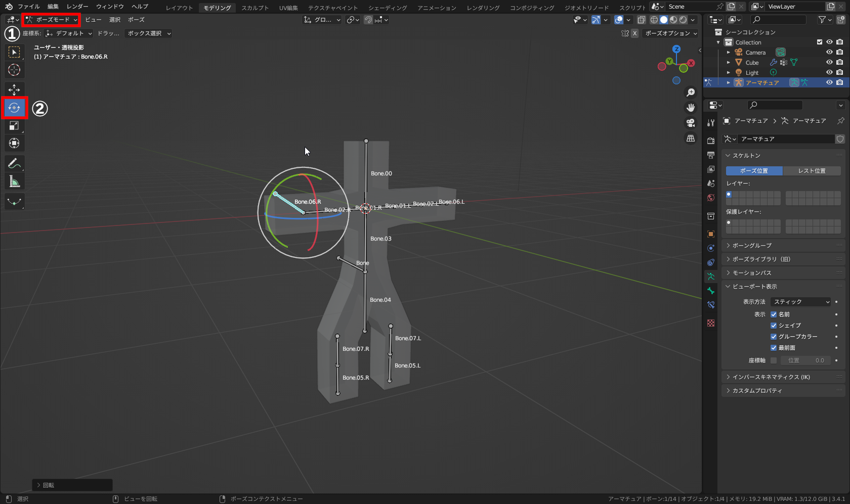Open the Render properties tab
The height and width of the screenshot is (504, 850).
click(711, 141)
